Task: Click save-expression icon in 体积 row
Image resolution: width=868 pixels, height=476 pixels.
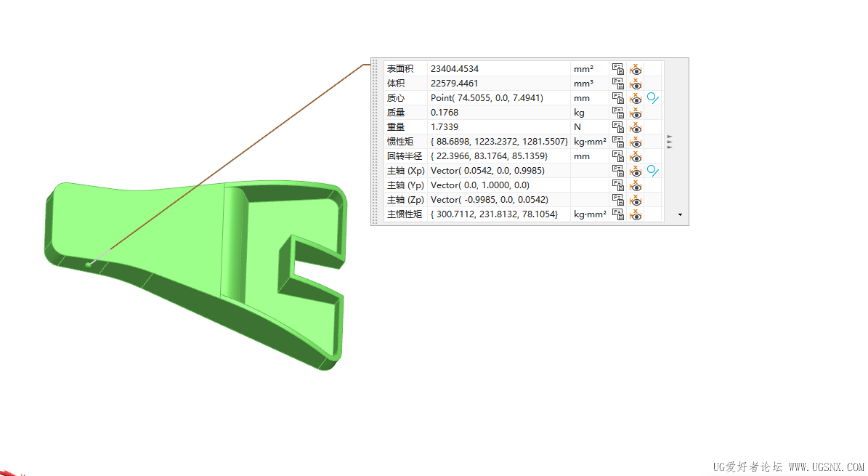Action: 618,83
